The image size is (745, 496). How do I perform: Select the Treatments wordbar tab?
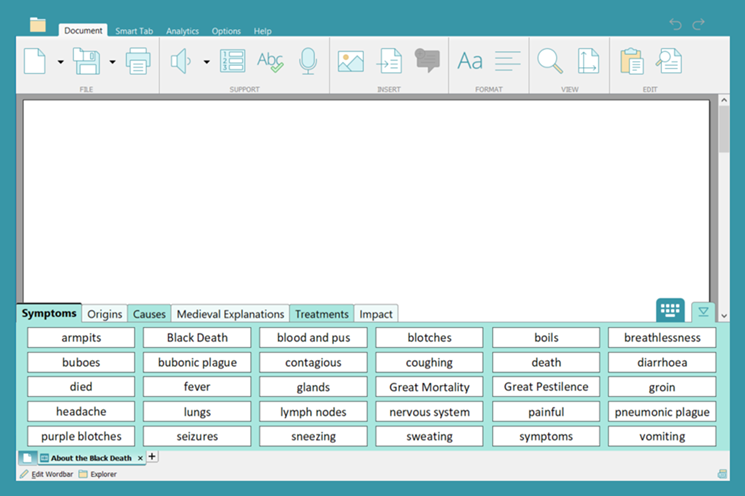(322, 314)
